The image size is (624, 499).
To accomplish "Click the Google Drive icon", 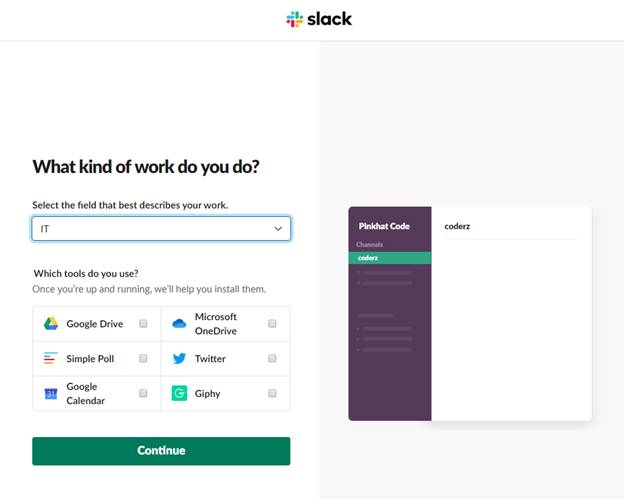I will coord(51,324).
